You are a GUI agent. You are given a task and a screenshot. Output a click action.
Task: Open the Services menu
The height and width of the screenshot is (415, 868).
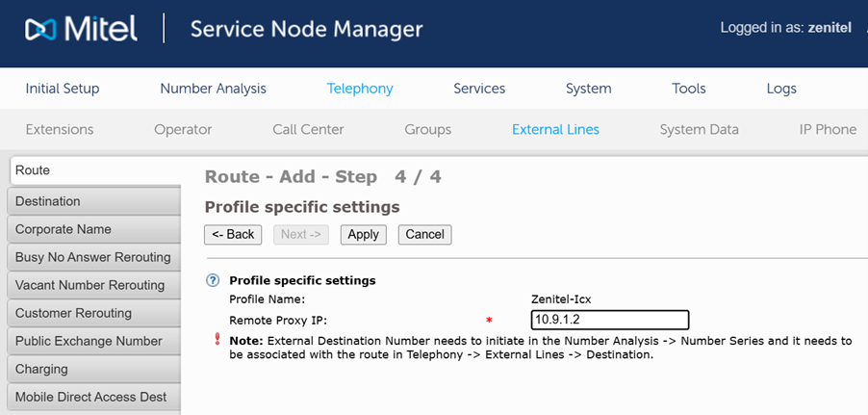(479, 89)
